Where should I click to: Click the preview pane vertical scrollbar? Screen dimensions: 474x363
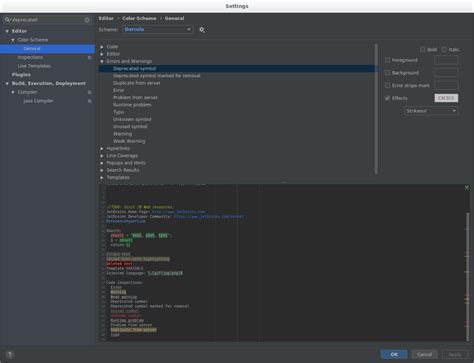click(x=467, y=277)
